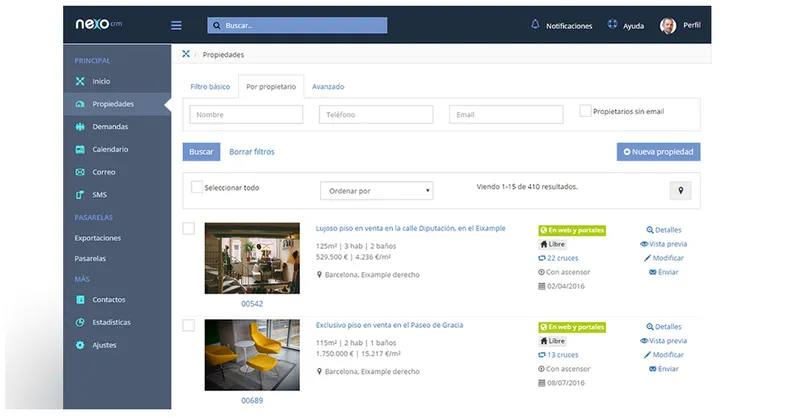Screen dimensions: 800x418
Task: Click the 08/07/2016 date text
Action: pos(565,383)
